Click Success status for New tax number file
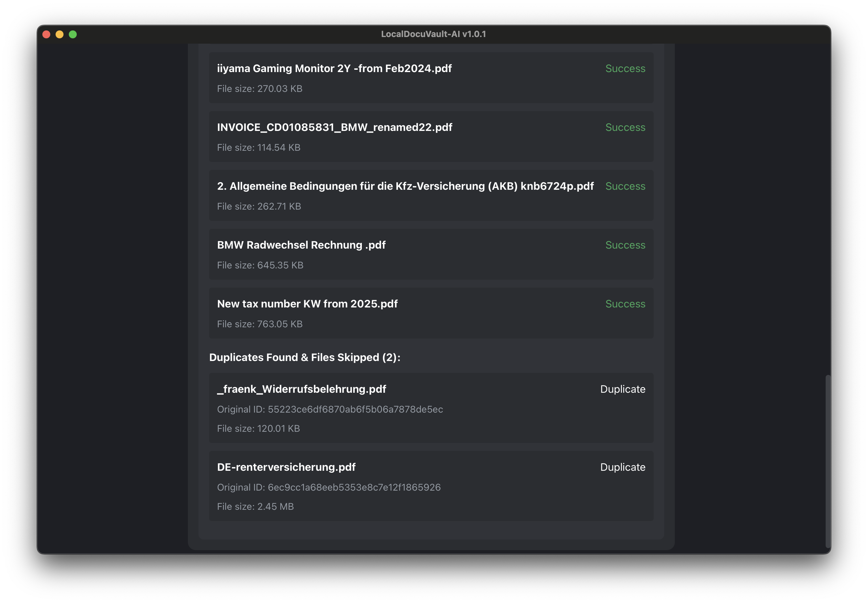Screen dimensions: 868x603 tap(625, 304)
